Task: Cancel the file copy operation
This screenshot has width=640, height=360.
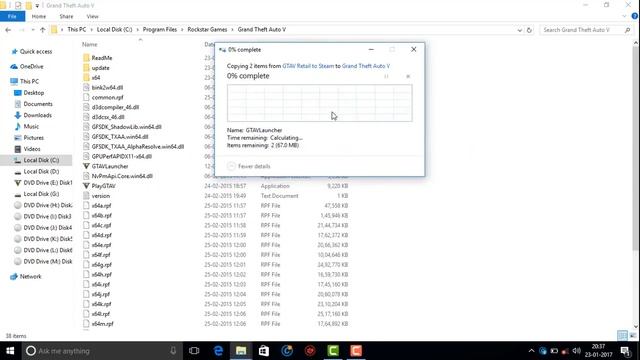Action: click(408, 76)
